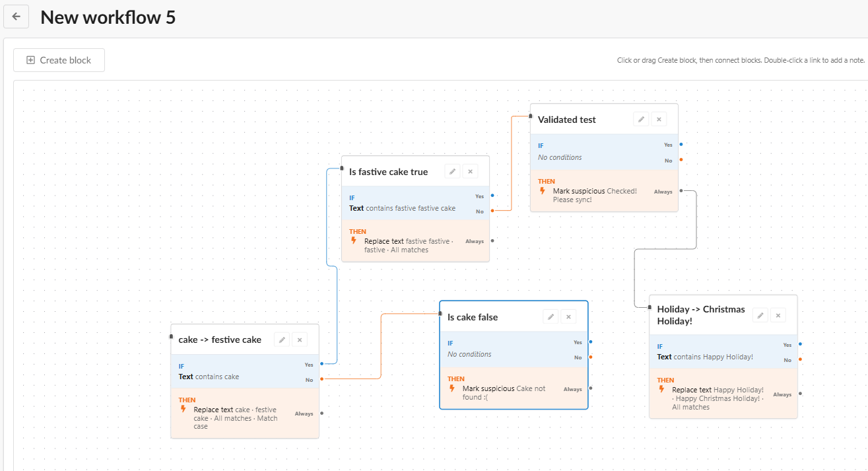
Task: Click Yes output dot of 'Is fastive cake true'
Action: pos(492,196)
